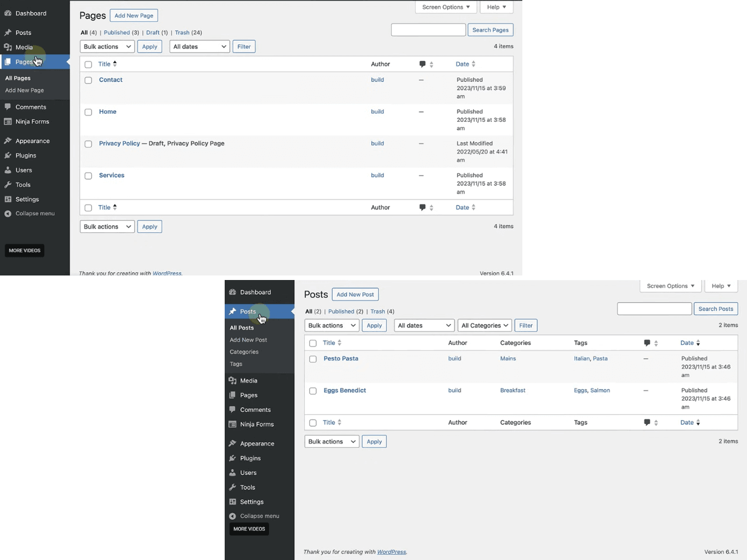747x560 pixels.
Task: Click the Salmon tag link
Action: click(x=600, y=390)
